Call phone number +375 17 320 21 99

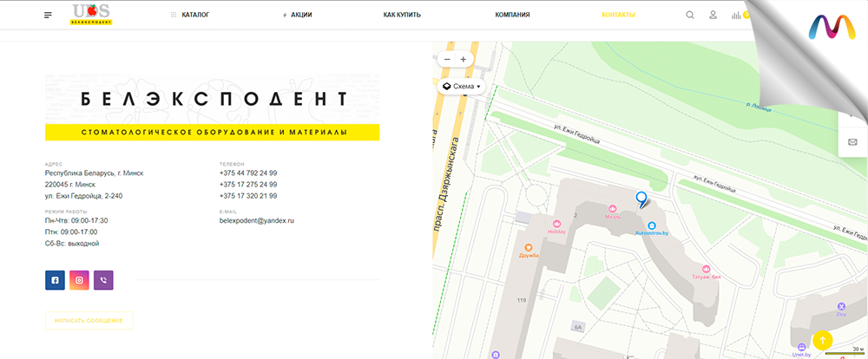pyautogui.click(x=248, y=196)
